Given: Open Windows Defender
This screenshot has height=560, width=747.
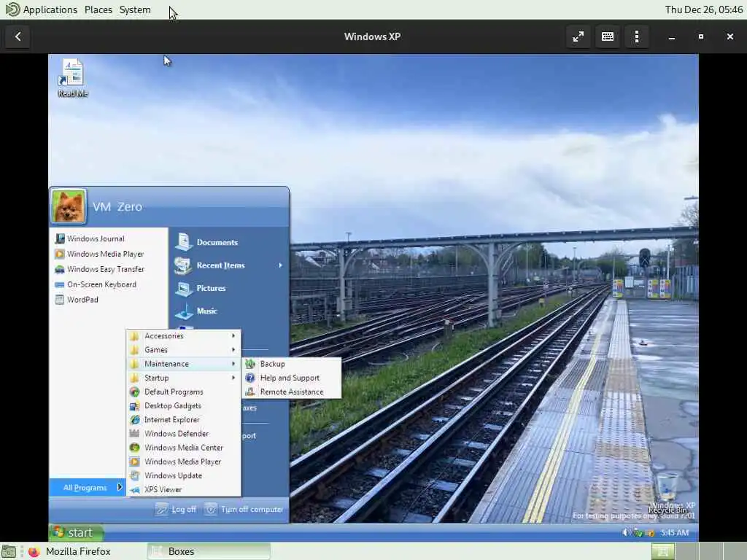Looking at the screenshot, I should (x=183, y=433).
